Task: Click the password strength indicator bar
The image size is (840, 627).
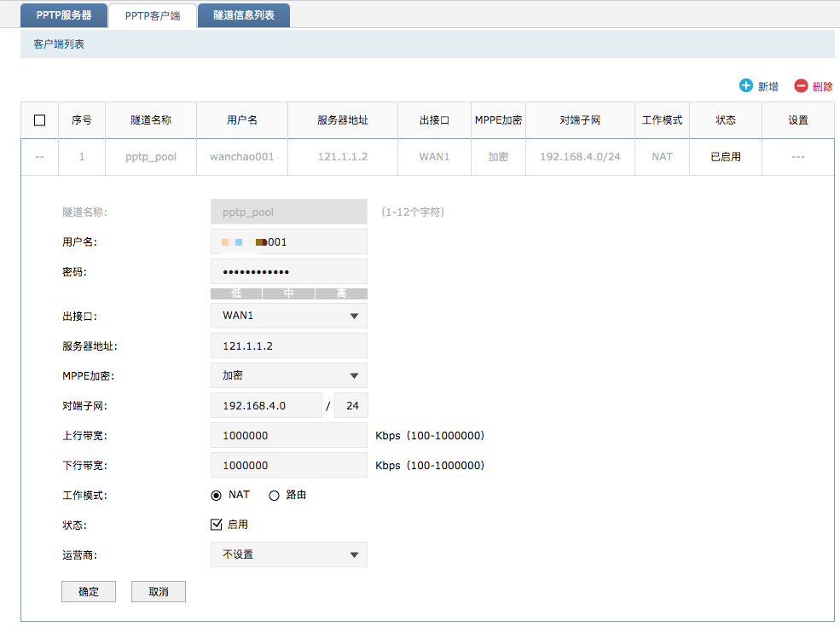Action: 288,293
